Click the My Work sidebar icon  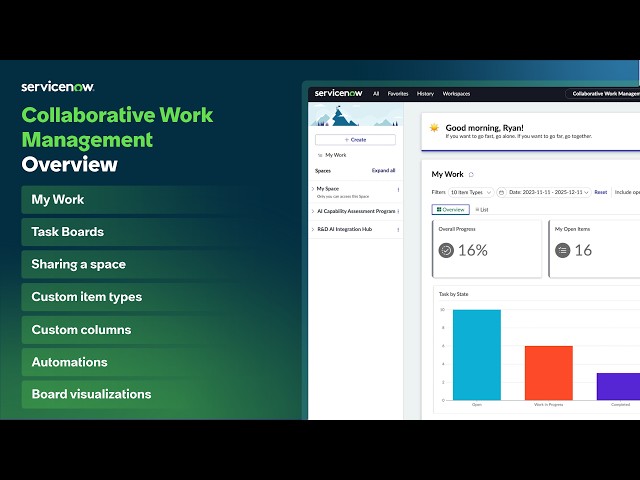point(320,155)
